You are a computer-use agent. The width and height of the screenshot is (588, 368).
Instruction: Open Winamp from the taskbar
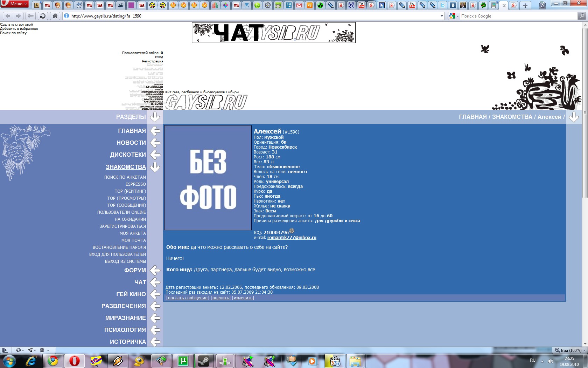pos(118,361)
